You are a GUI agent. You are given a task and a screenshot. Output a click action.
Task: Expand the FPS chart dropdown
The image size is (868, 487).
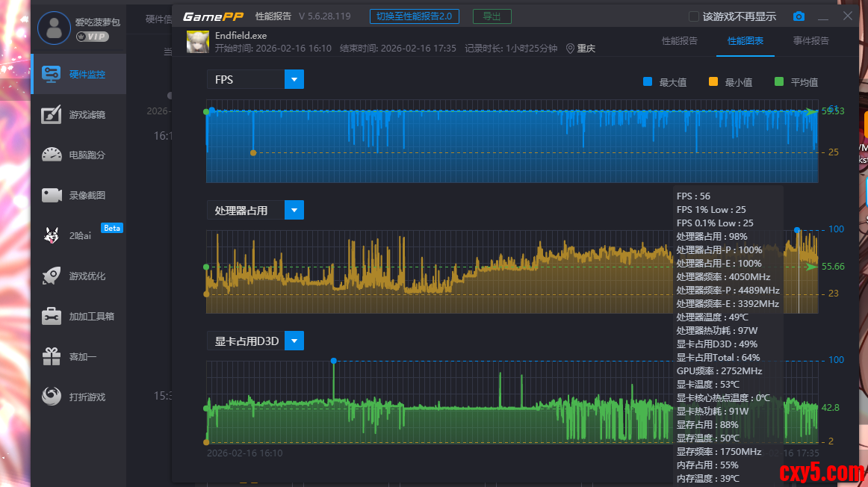pos(294,79)
